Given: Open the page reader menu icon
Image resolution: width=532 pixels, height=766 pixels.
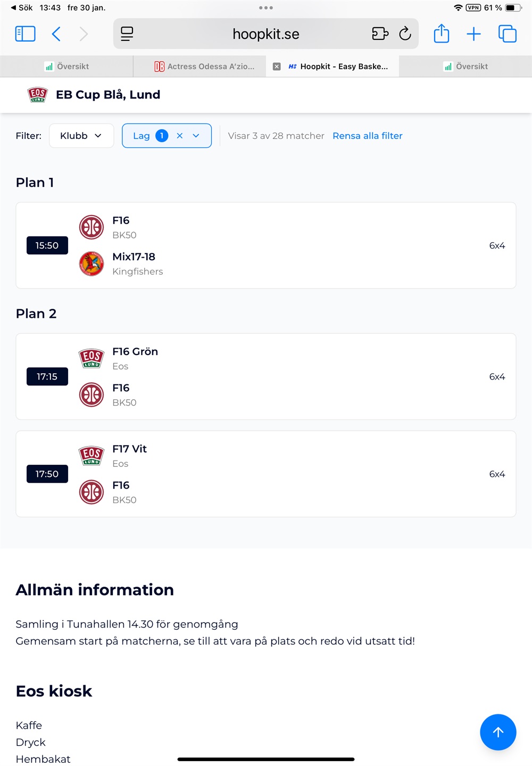Looking at the screenshot, I should (127, 34).
